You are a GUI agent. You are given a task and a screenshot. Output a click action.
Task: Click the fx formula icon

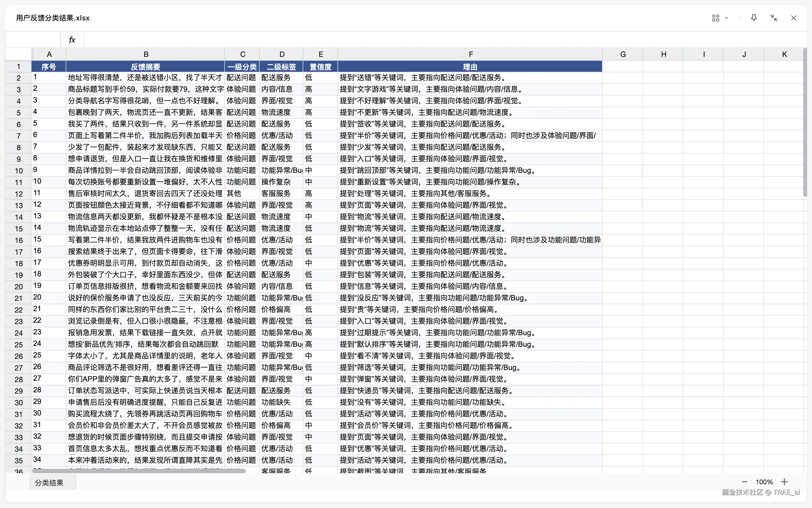point(72,40)
